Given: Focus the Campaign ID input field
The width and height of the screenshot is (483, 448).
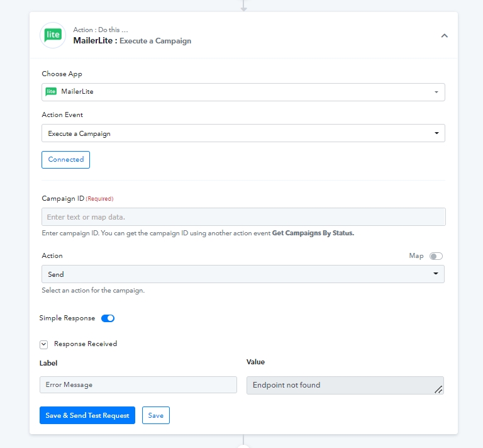Looking at the screenshot, I should coord(243,216).
